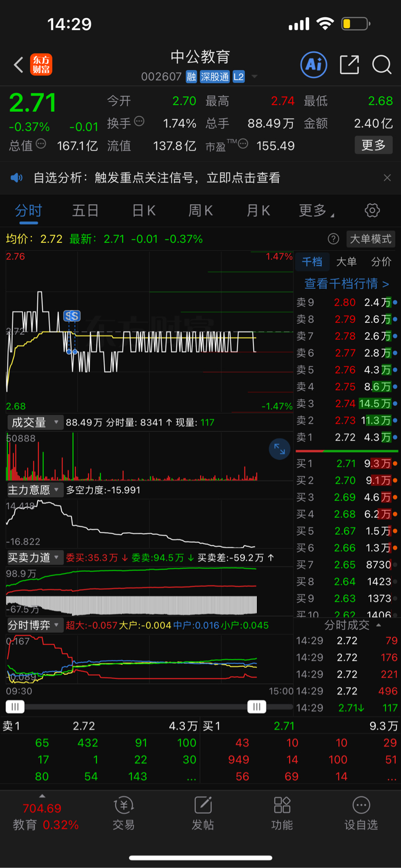The image size is (401, 868).
Task: Open info icon next to 换手
Action: (x=139, y=122)
